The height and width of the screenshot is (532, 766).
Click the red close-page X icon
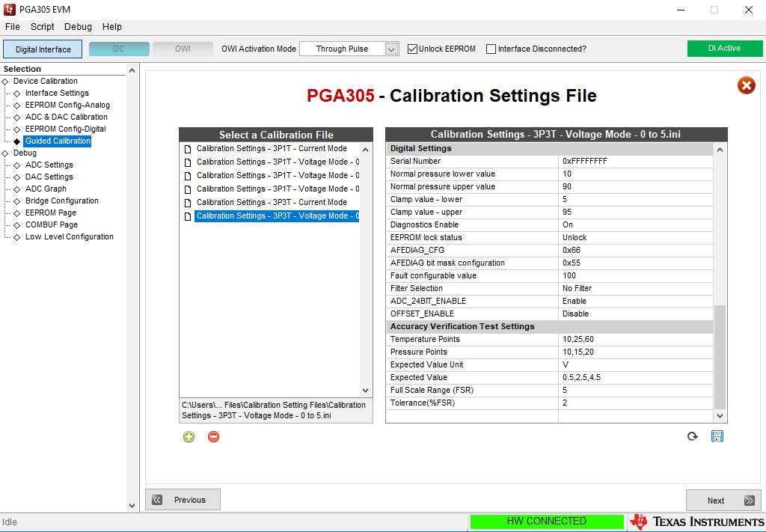[746, 86]
